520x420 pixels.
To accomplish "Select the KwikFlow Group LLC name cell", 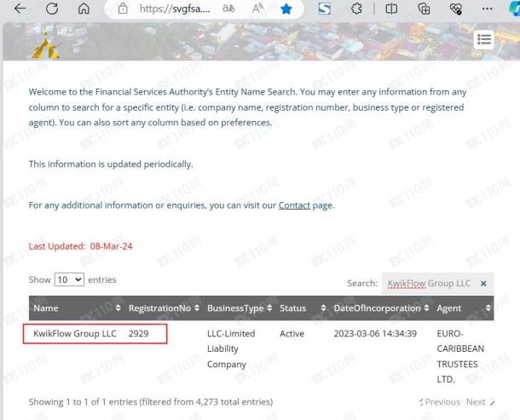I will click(75, 333).
